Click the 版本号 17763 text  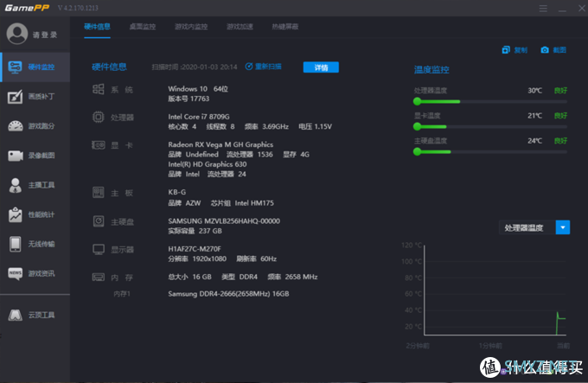[x=189, y=99]
